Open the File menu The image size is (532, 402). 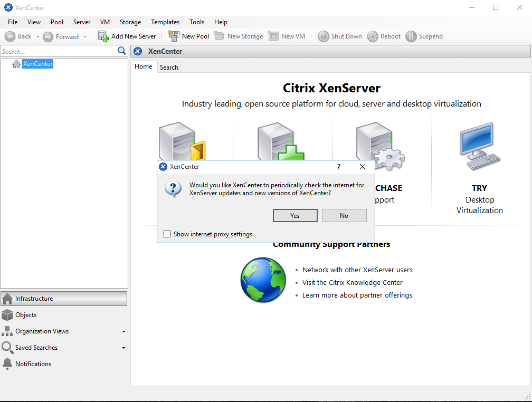(13, 22)
